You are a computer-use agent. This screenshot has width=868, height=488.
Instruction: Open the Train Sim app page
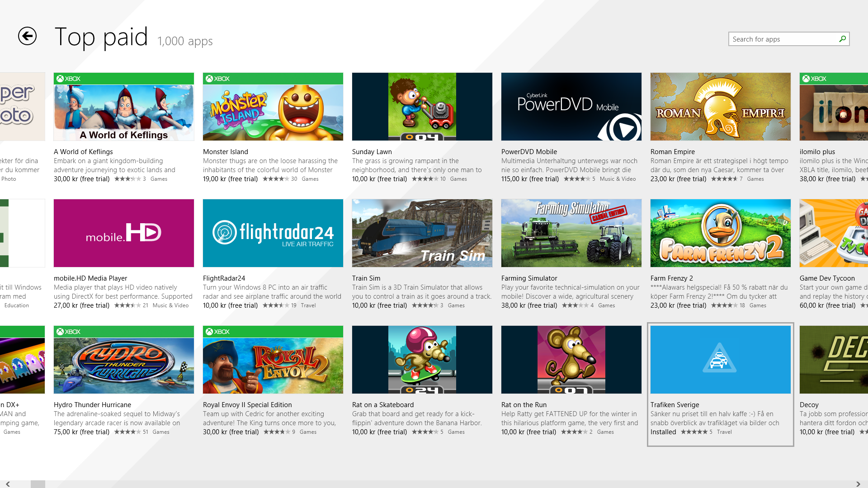coord(422,233)
